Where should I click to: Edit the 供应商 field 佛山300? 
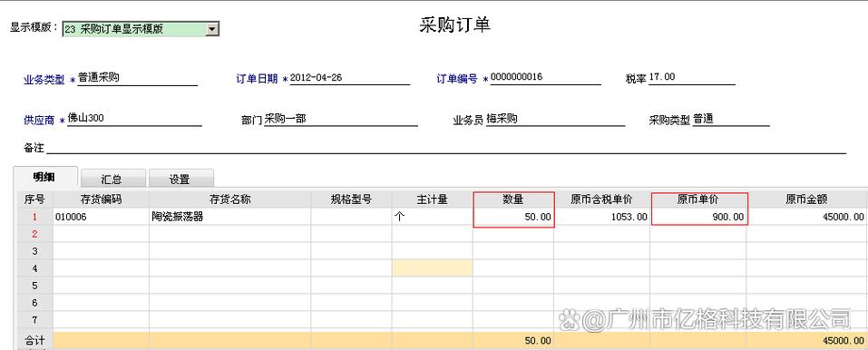coord(134,119)
